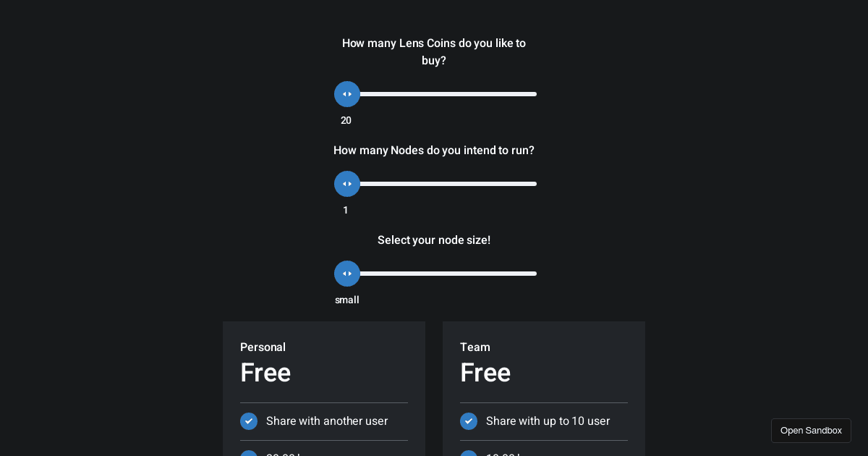Click the left arrow inside the Lens Coins slider thumb
This screenshot has width=868, height=456.
pos(344,94)
